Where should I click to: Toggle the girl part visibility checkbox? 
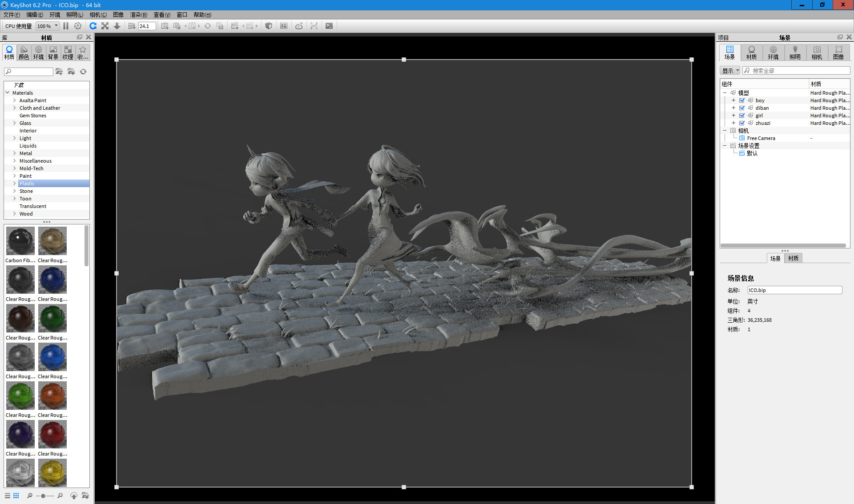(x=742, y=116)
